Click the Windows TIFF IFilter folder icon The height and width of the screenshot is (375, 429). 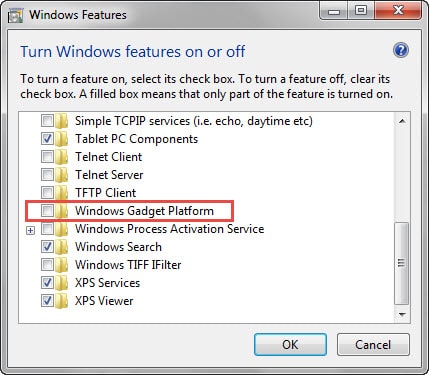[61, 265]
